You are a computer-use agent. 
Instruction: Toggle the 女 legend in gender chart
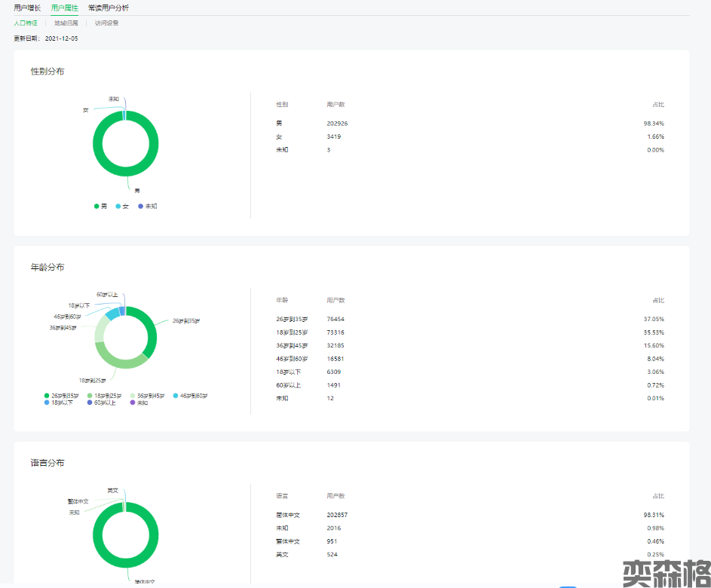pyautogui.click(x=123, y=206)
